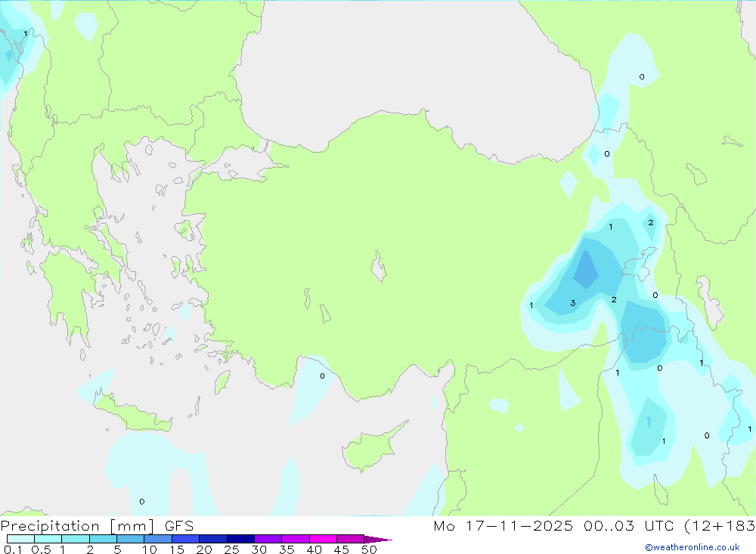Choose the 40 to 45 mm magenta swatch
The image size is (756, 554).
point(323,539)
